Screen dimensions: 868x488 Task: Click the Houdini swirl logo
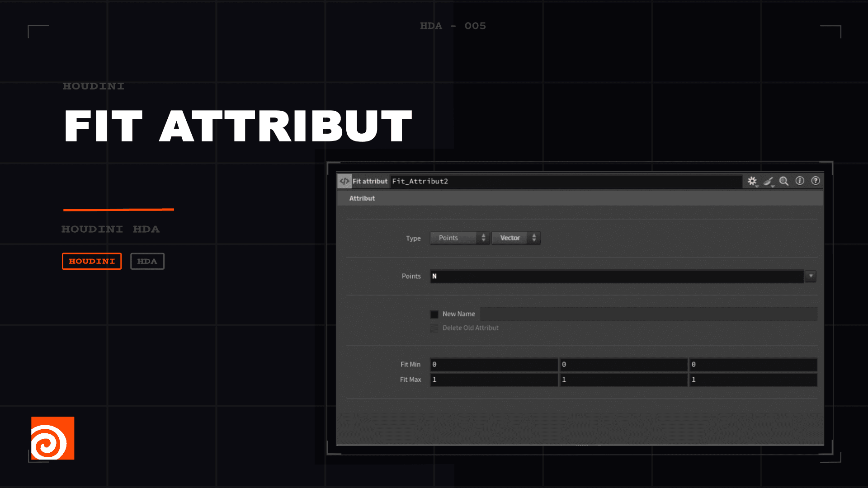point(52,438)
